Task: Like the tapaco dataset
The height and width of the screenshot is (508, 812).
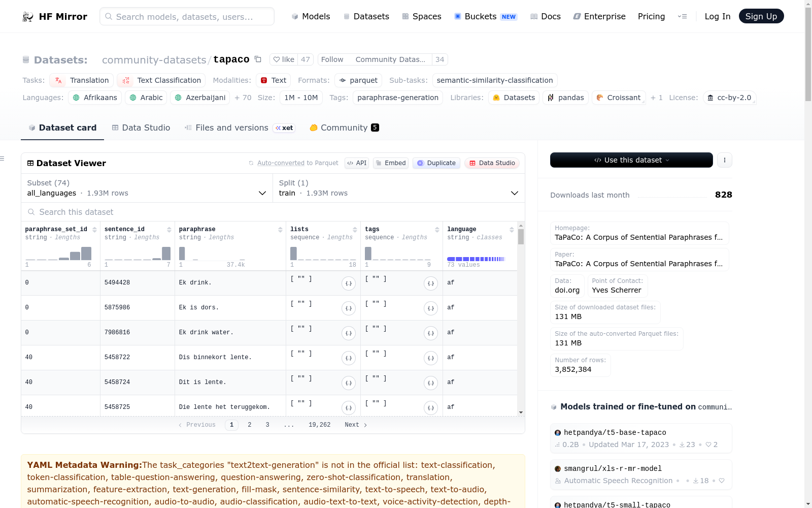Action: 284,59
